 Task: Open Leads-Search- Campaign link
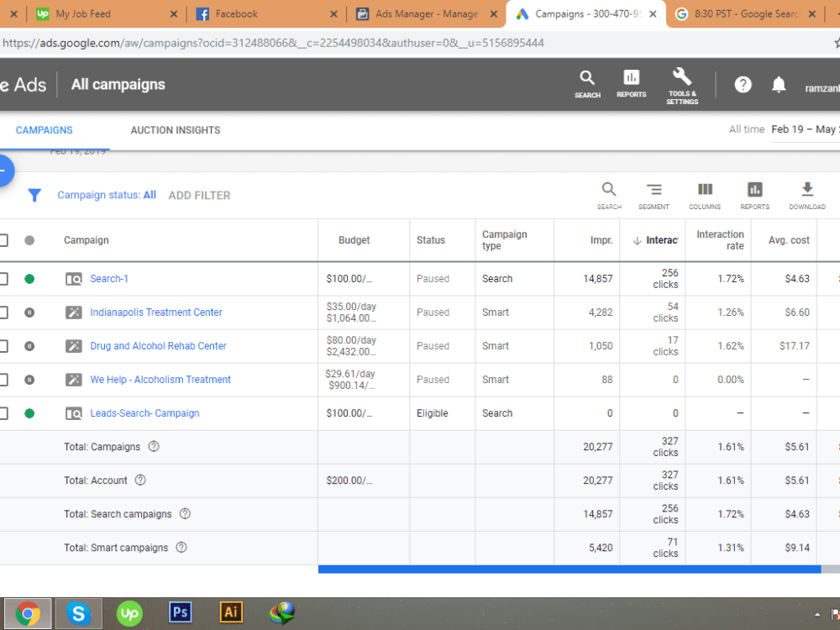144,413
